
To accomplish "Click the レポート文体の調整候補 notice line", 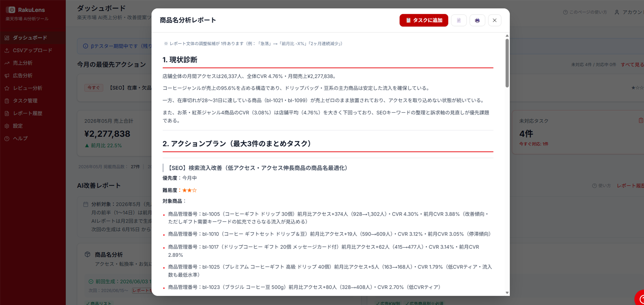I will click(x=254, y=44).
